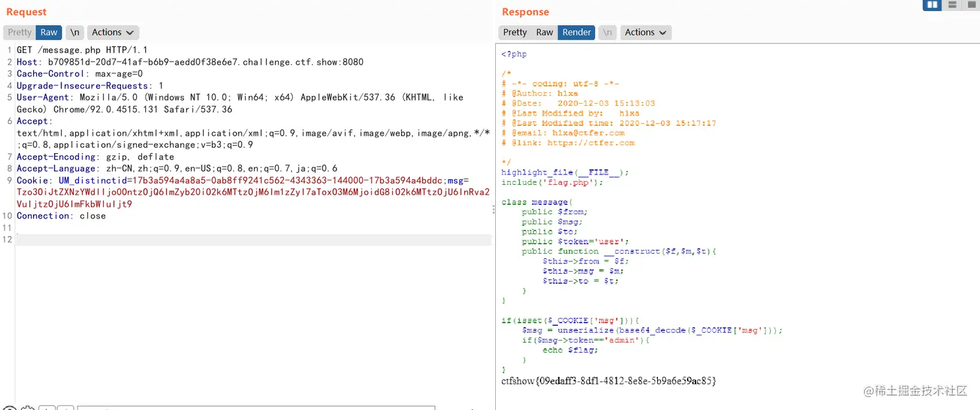
Task: Select Pretty view in Response pane
Action: [x=515, y=32]
